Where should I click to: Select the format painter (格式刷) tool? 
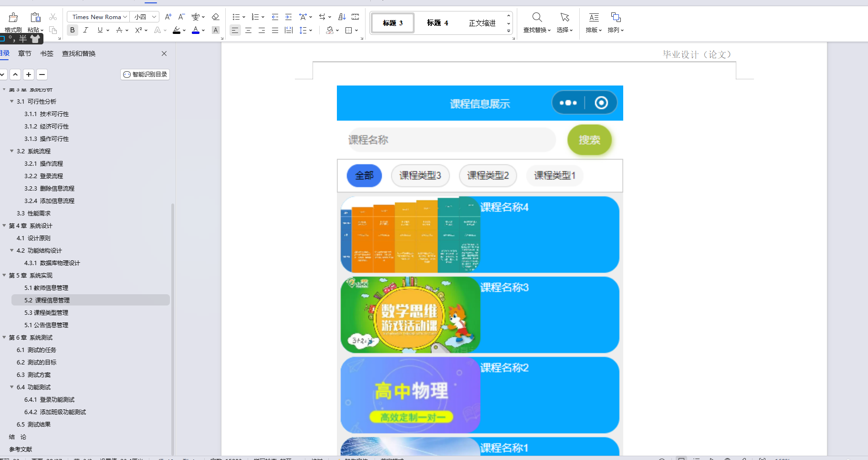click(x=12, y=21)
